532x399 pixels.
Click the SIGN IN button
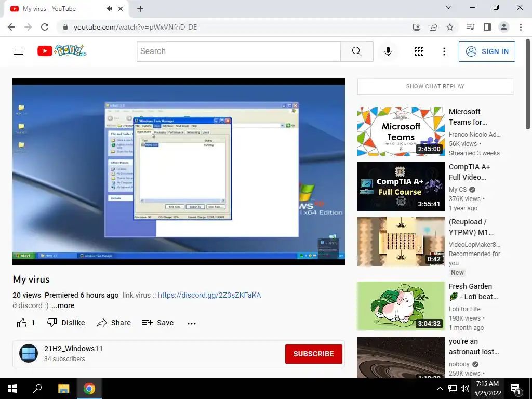[x=486, y=51]
